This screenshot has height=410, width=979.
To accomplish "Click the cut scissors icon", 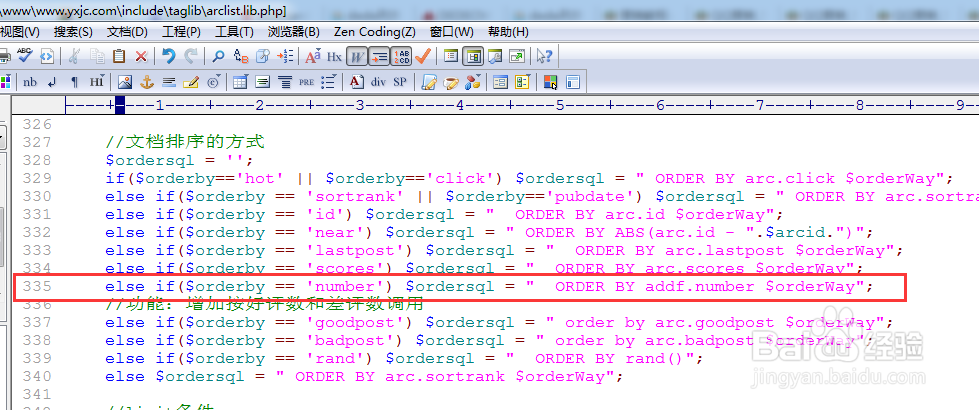I will pyautogui.click(x=74, y=56).
